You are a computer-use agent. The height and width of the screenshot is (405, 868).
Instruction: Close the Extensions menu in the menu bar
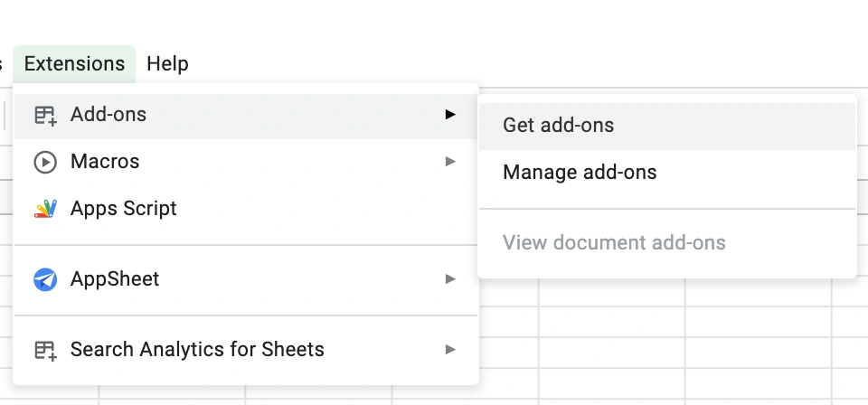pos(74,64)
